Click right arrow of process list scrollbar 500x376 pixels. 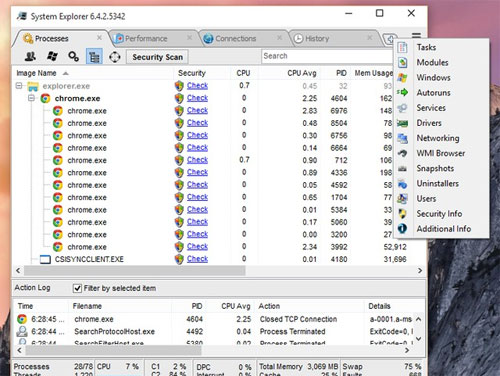(420, 271)
